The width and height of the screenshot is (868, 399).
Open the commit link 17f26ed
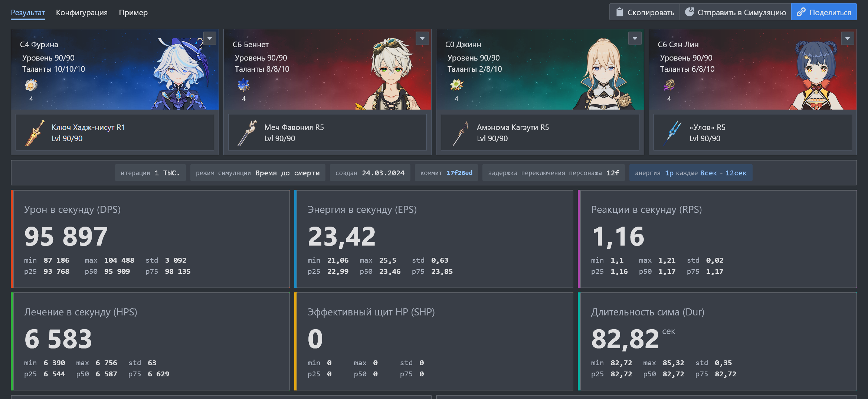click(x=459, y=173)
